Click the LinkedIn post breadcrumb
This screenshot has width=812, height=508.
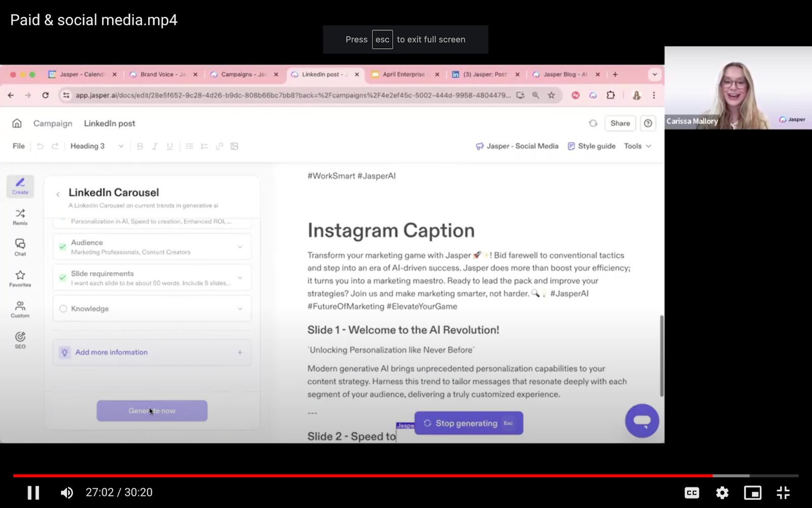click(x=110, y=123)
